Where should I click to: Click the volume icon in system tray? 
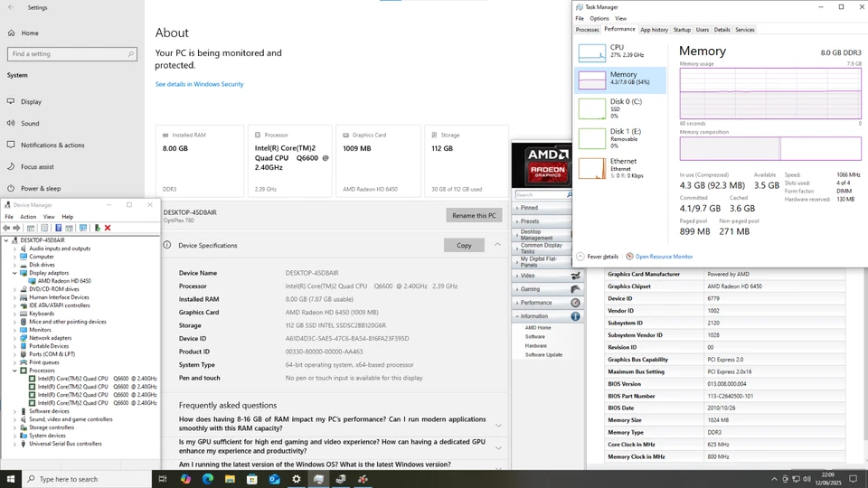(807, 479)
